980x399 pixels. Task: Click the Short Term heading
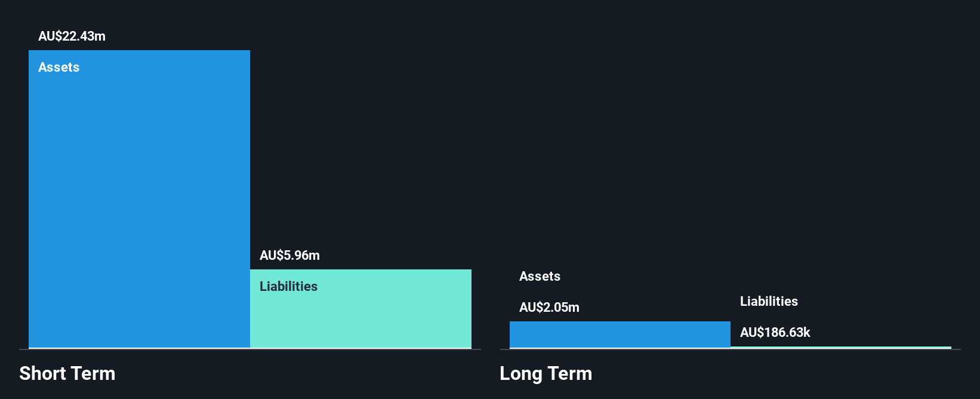coord(67,374)
